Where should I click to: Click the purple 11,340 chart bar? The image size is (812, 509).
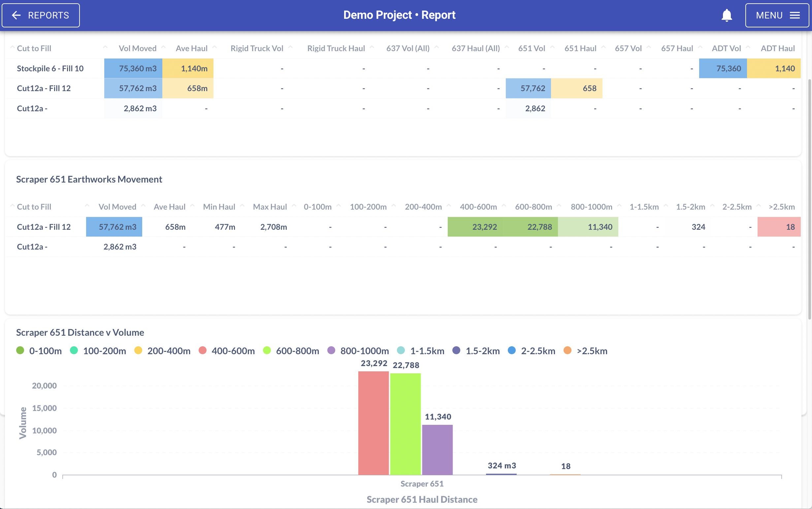[x=438, y=450]
